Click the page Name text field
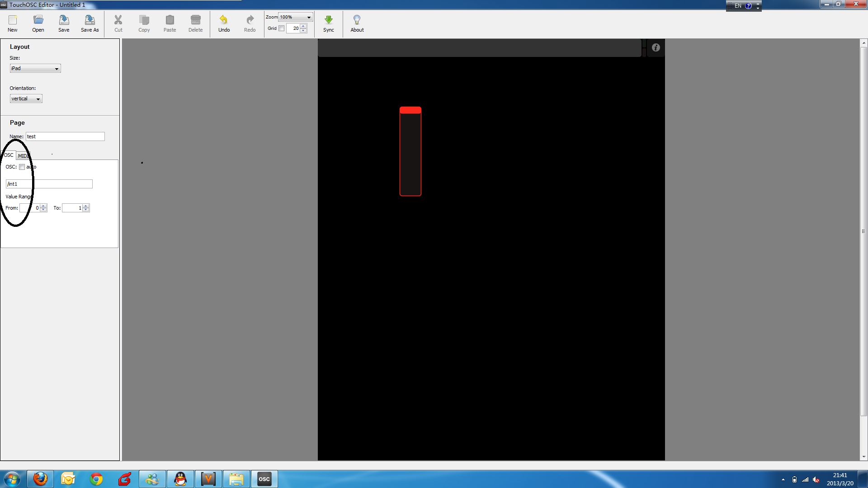 pyautogui.click(x=65, y=136)
